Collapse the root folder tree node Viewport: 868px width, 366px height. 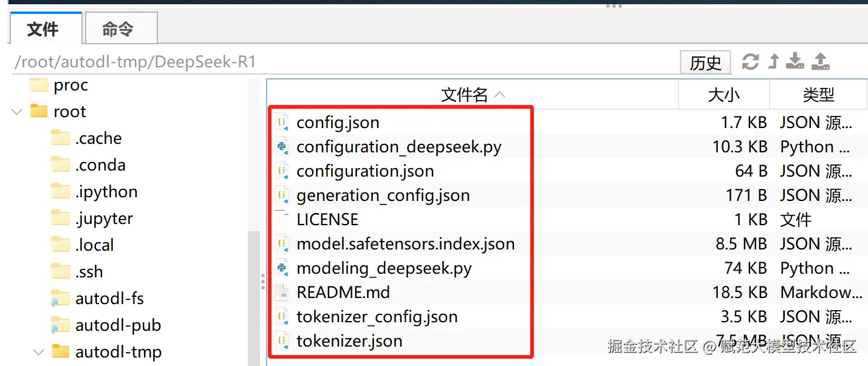(17, 112)
